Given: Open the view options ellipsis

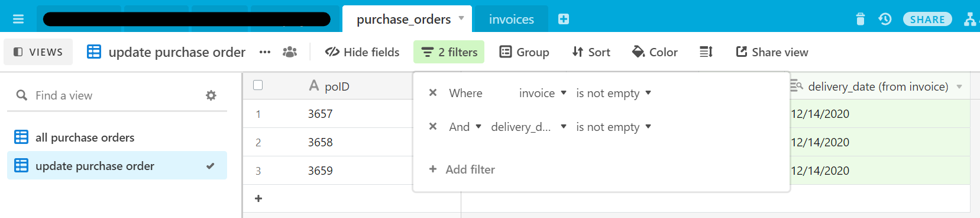Looking at the screenshot, I should [x=265, y=52].
